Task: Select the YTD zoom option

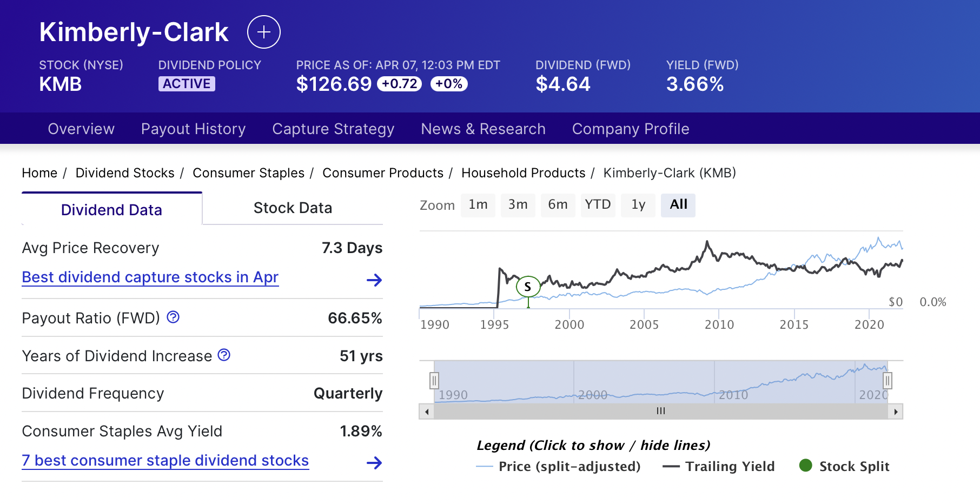Action: click(598, 205)
